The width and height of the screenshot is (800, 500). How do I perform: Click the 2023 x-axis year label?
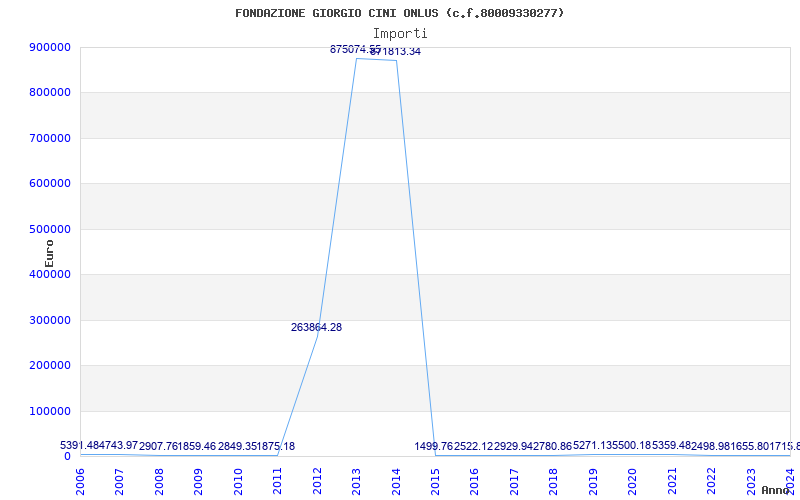click(x=751, y=480)
